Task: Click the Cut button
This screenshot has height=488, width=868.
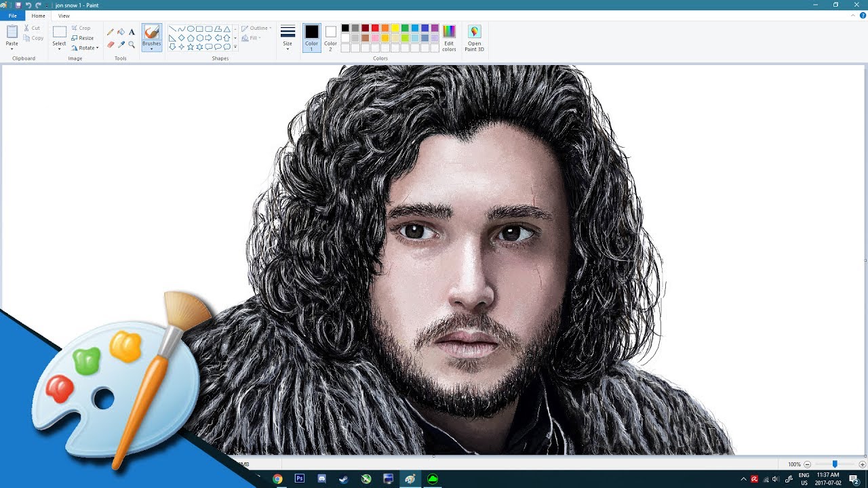Action: click(x=31, y=28)
